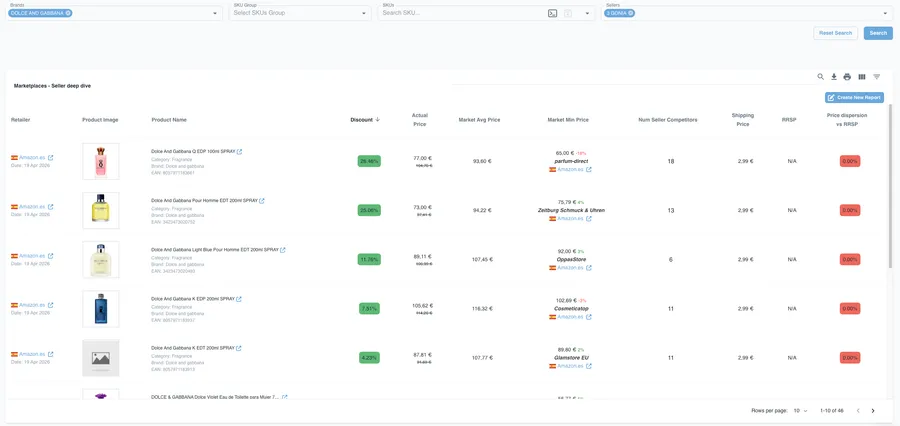This screenshot has height=426, width=900.
Task: Sort by the Discount column arrow
Action: click(378, 120)
